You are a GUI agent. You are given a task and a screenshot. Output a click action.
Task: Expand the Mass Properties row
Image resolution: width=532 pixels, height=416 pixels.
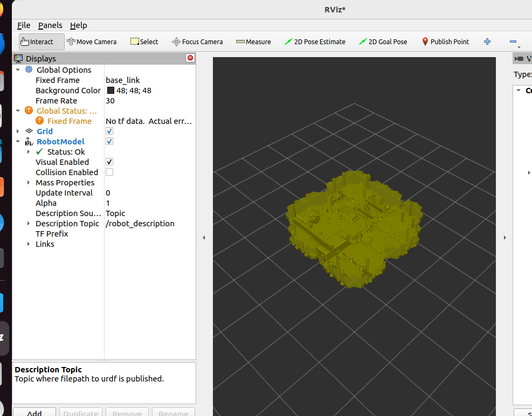pos(29,183)
